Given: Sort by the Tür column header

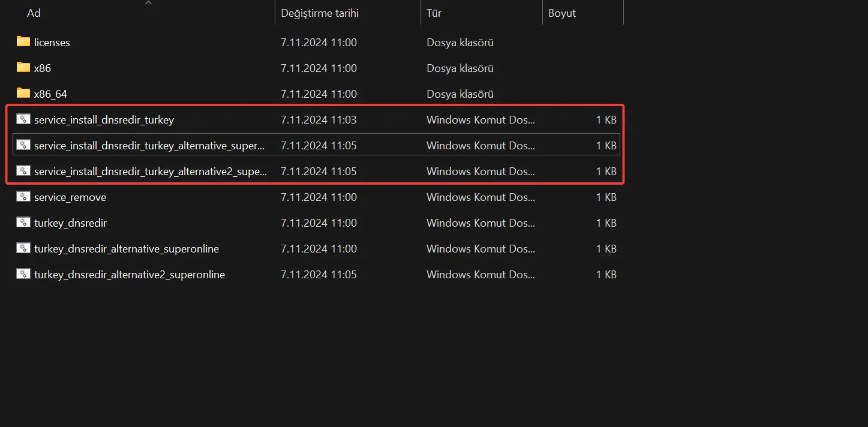Looking at the screenshot, I should point(434,13).
